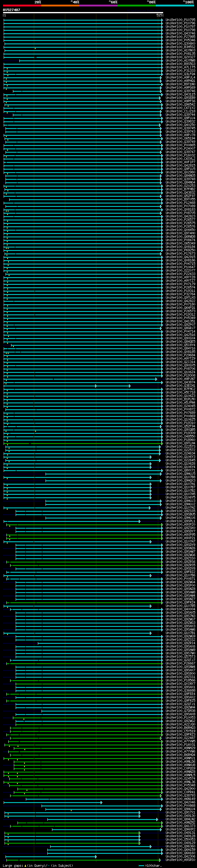Click the Q3ECH1 alignment end arrow
Viewport: 197px width, 868px height.
[129, 386]
